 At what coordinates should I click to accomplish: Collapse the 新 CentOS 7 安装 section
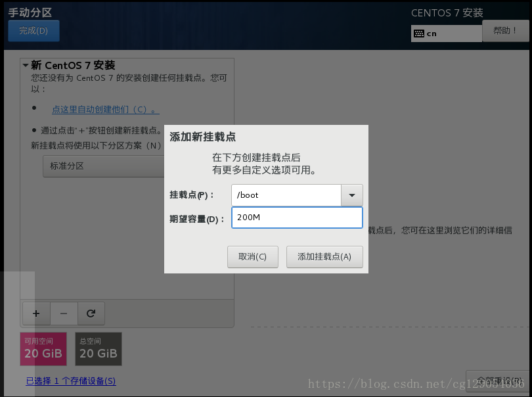(x=26, y=65)
